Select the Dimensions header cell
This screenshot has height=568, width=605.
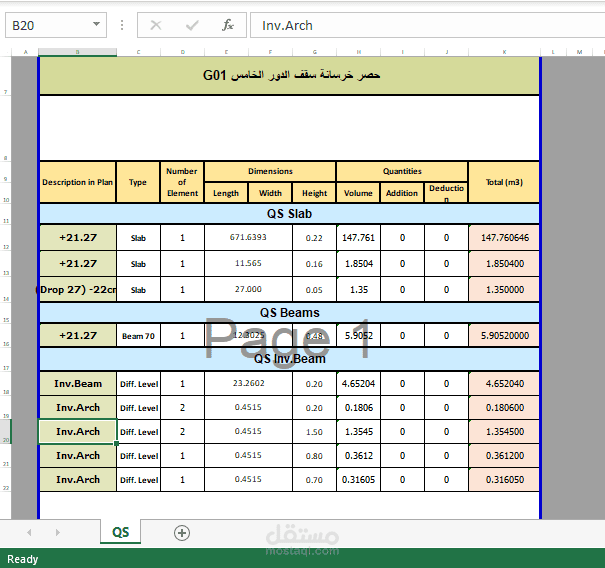[270, 171]
